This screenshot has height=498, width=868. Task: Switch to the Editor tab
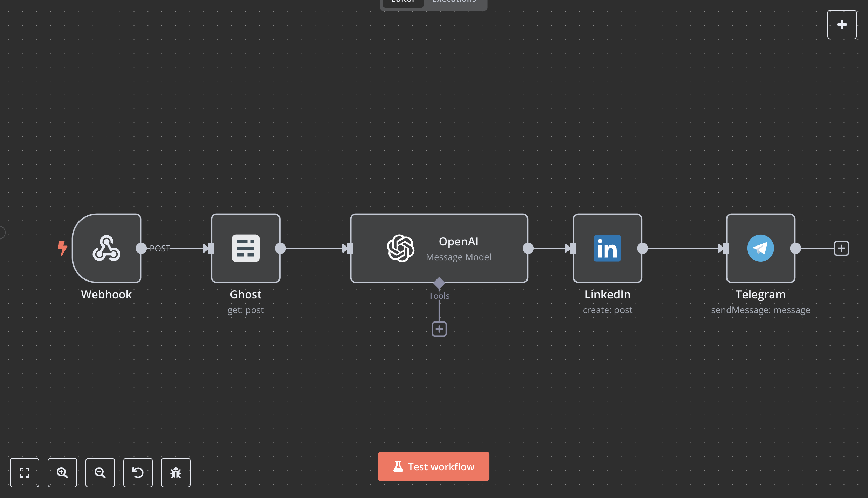click(402, 2)
